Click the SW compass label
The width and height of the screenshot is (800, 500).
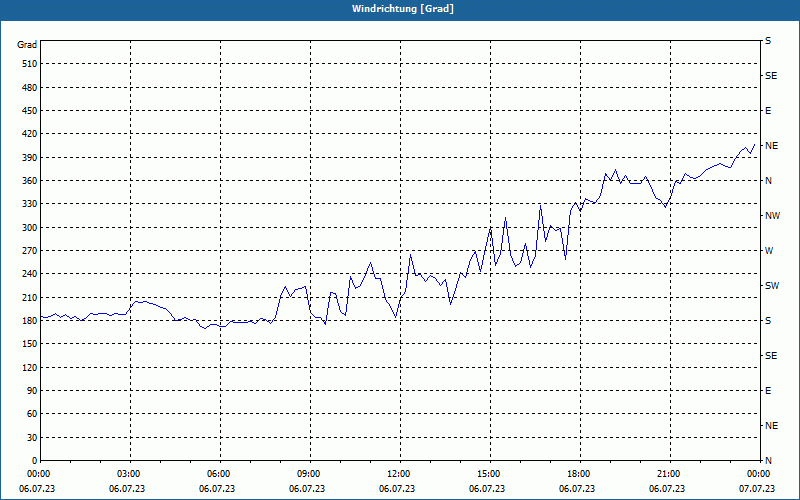[772, 286]
